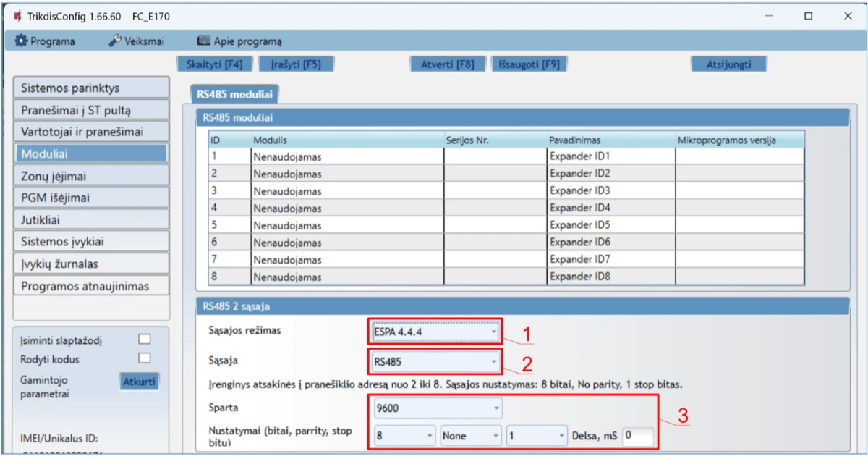
Task: Click the TrikdisConfig app icon in title bar
Action: pyautogui.click(x=17, y=16)
